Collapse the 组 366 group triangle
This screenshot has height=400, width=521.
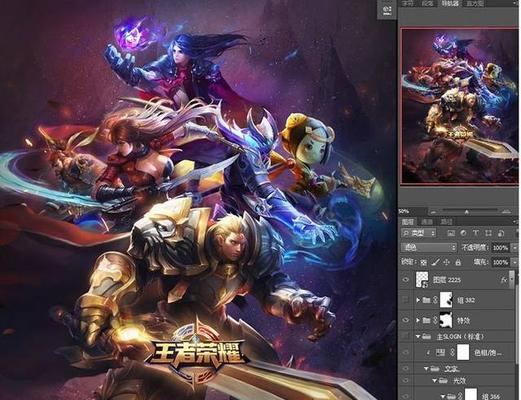click(x=443, y=396)
